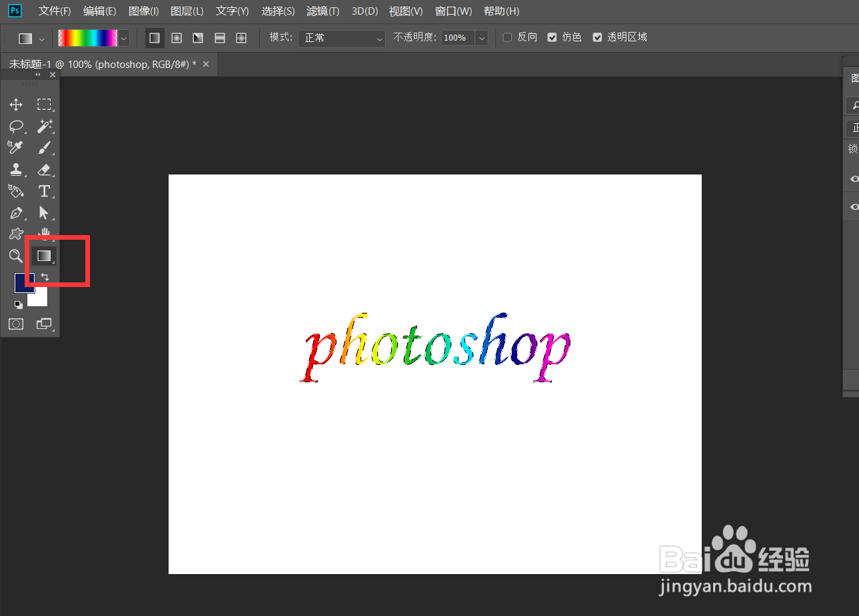Expand the gradient picker dropdown arrow

tap(123, 38)
